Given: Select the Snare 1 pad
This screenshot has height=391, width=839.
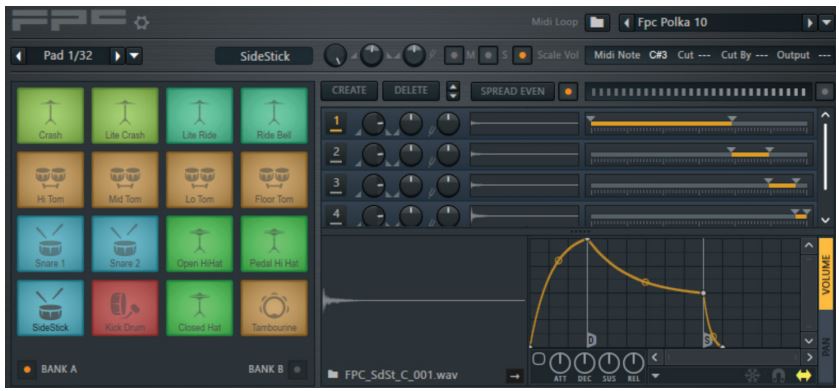Looking at the screenshot, I should pyautogui.click(x=50, y=244).
